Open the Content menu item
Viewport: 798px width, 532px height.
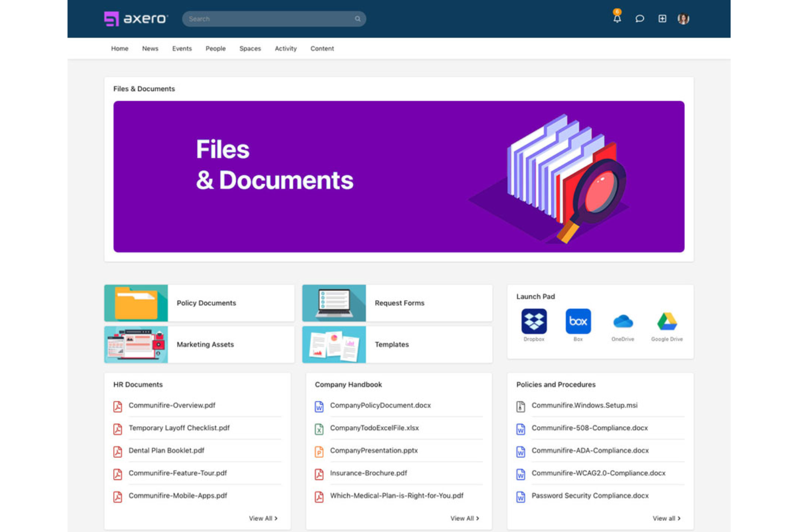click(x=322, y=49)
